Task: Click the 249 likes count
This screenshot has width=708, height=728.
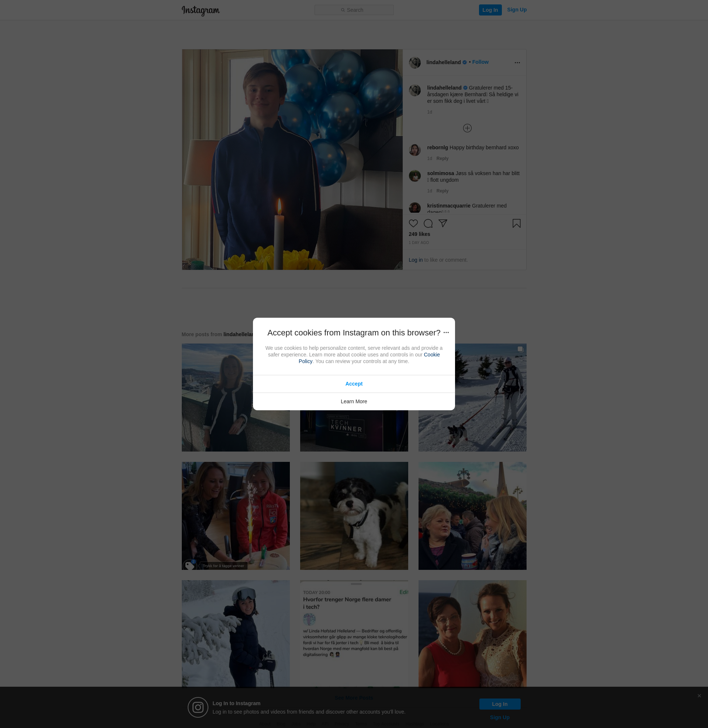Action: pyautogui.click(x=419, y=234)
